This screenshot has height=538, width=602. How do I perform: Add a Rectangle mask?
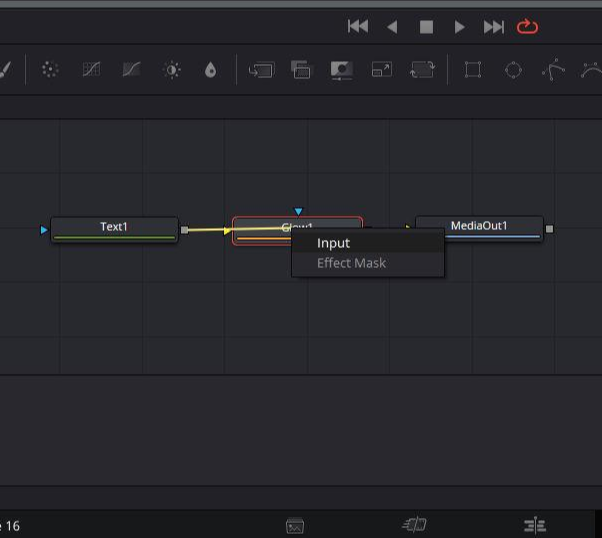[x=473, y=70]
